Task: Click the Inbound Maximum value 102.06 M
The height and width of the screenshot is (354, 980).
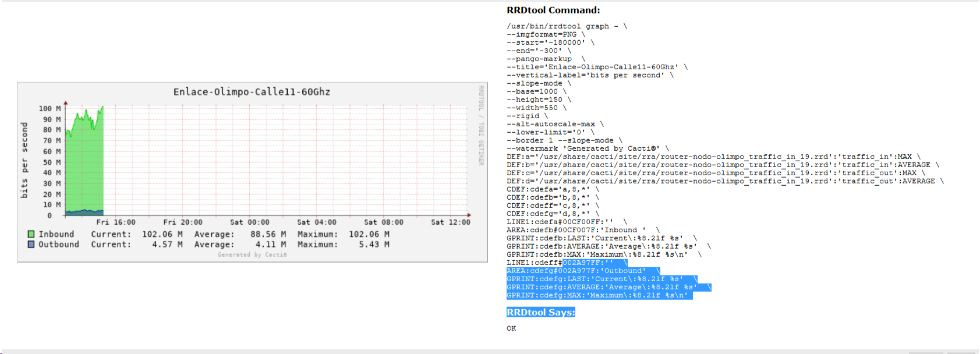Action: tap(369, 234)
